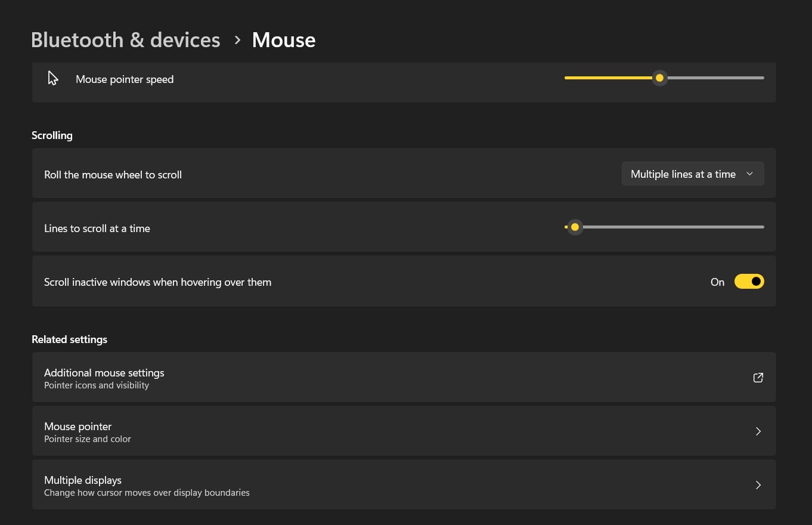Click the mouse pointer icon beside pointer speed
This screenshot has height=525, width=812.
point(53,78)
